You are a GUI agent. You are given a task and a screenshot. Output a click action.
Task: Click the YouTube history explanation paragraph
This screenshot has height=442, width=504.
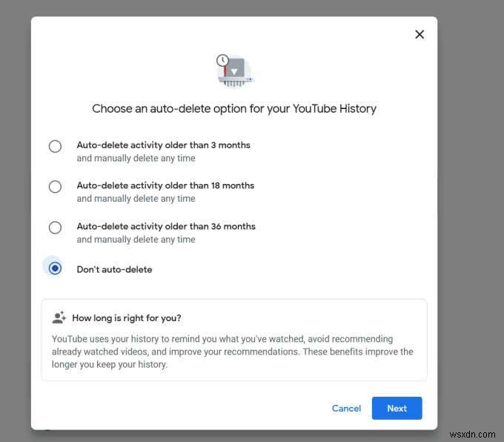(233, 352)
